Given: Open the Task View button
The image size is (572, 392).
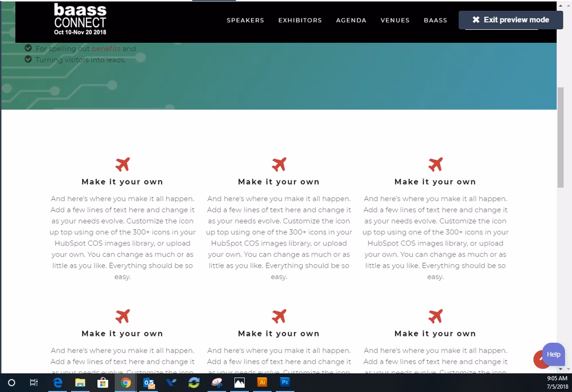Looking at the screenshot, I should coord(34,383).
